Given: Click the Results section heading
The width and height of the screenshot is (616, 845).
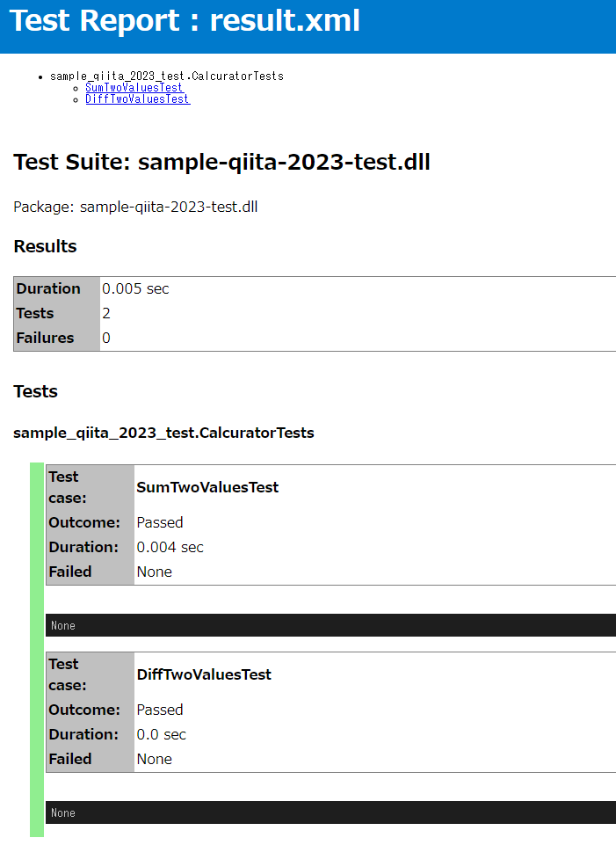Looking at the screenshot, I should click(x=45, y=247).
